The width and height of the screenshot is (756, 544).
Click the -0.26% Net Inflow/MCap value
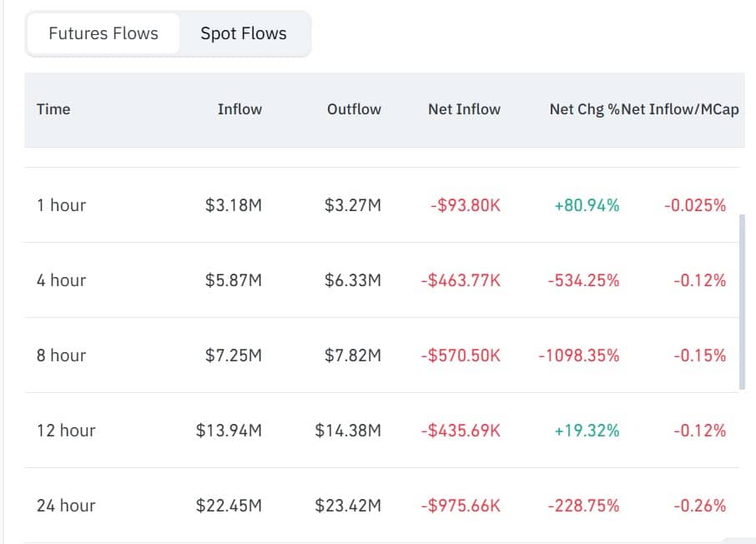[699, 506]
